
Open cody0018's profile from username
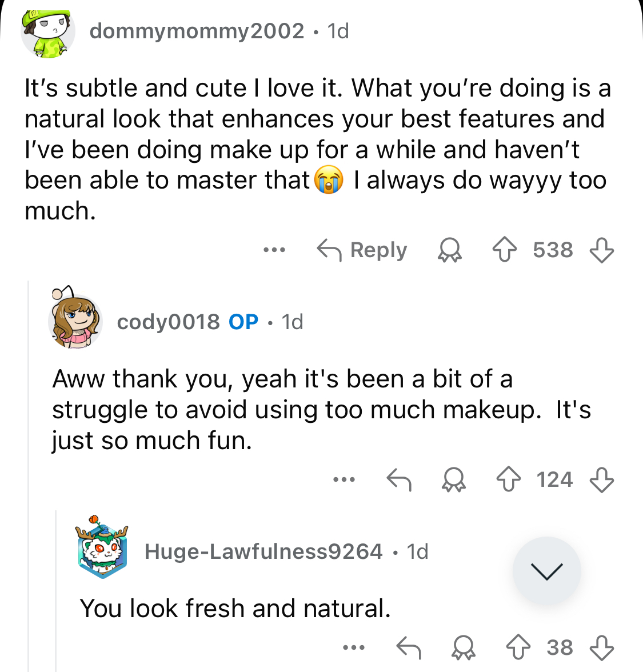[x=168, y=322]
